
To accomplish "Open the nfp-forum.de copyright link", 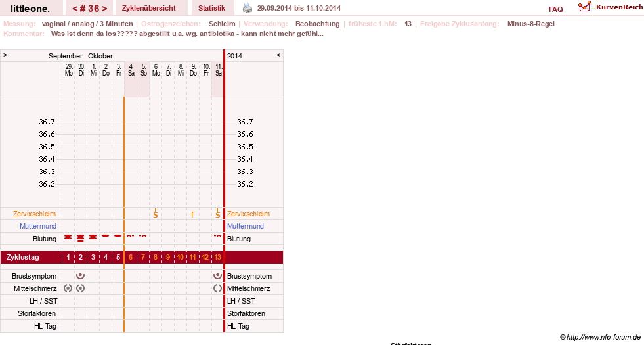I will 601,337.
